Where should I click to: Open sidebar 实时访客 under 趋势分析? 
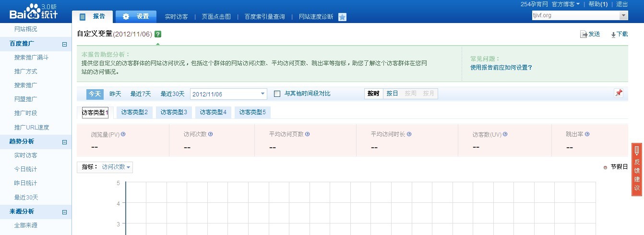click(x=25, y=155)
